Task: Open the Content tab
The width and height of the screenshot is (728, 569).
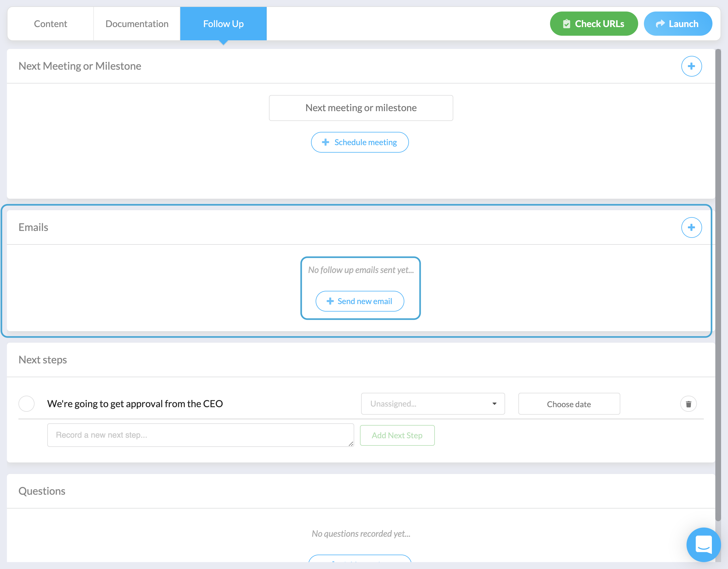Action: click(x=50, y=24)
